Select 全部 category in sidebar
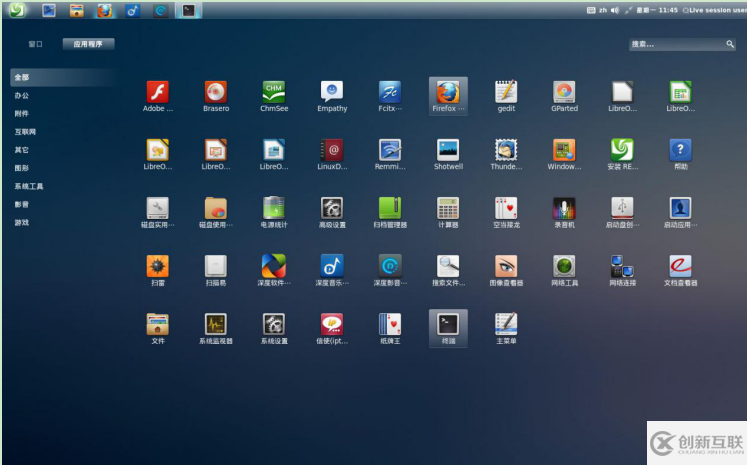This screenshot has width=747, height=465. pyautogui.click(x=62, y=77)
